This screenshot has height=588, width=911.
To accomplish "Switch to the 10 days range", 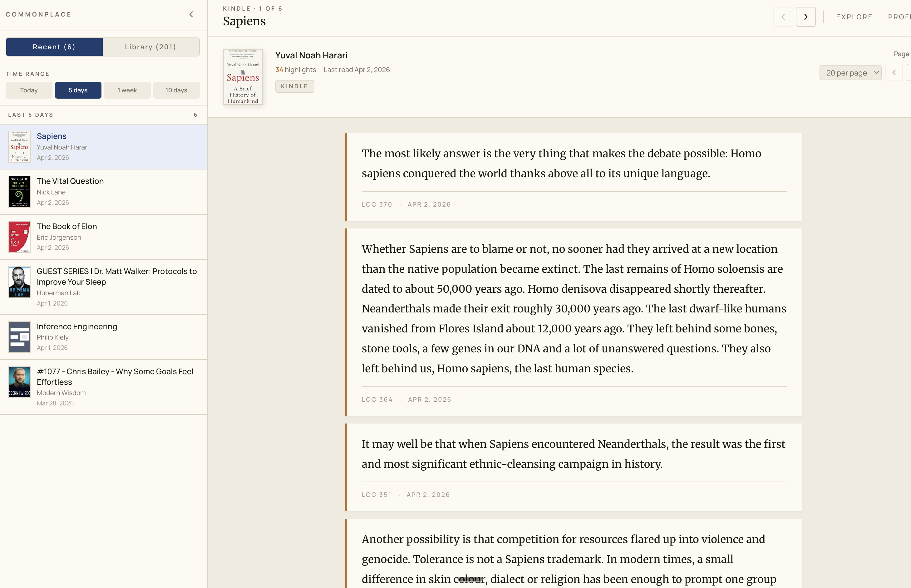I will coord(176,90).
